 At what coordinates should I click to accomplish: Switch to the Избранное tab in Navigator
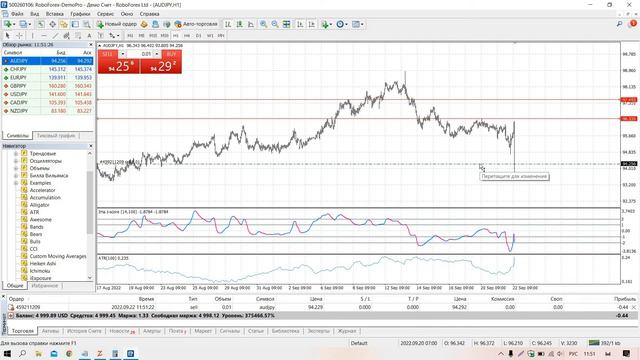pyautogui.click(x=44, y=286)
